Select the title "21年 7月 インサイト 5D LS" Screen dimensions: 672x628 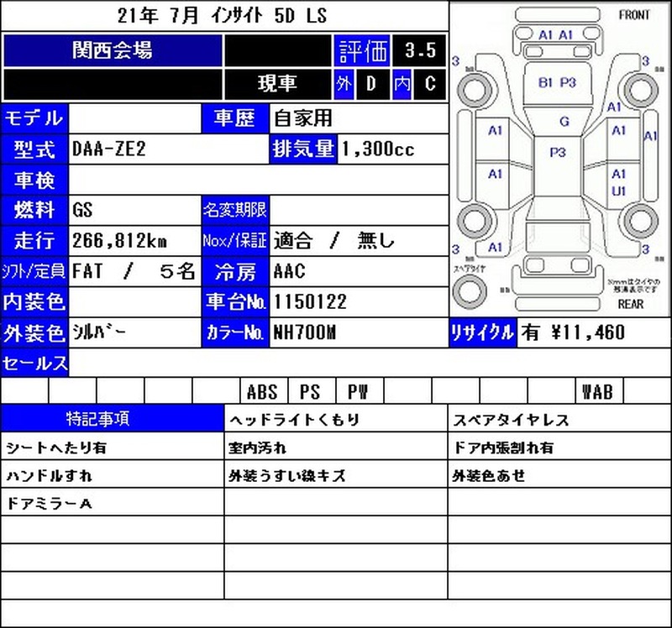(x=222, y=16)
